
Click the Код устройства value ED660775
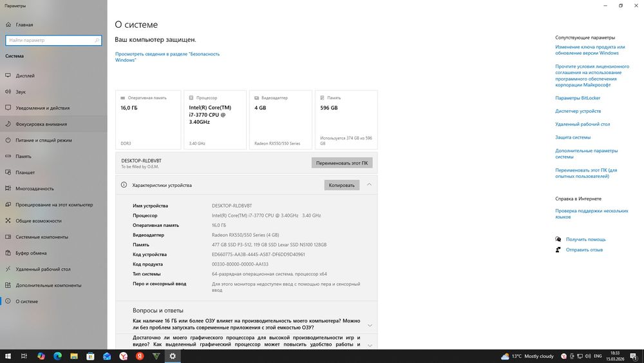click(x=258, y=255)
